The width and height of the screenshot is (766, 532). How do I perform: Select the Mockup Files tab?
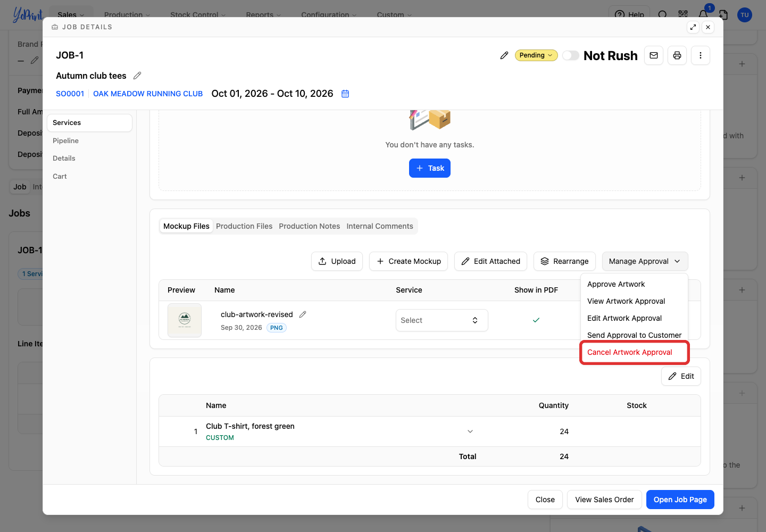186,226
